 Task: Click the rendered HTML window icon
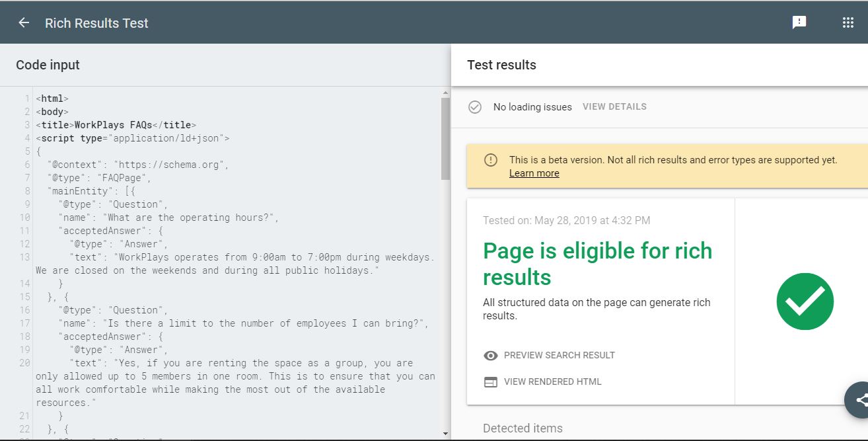(x=490, y=381)
